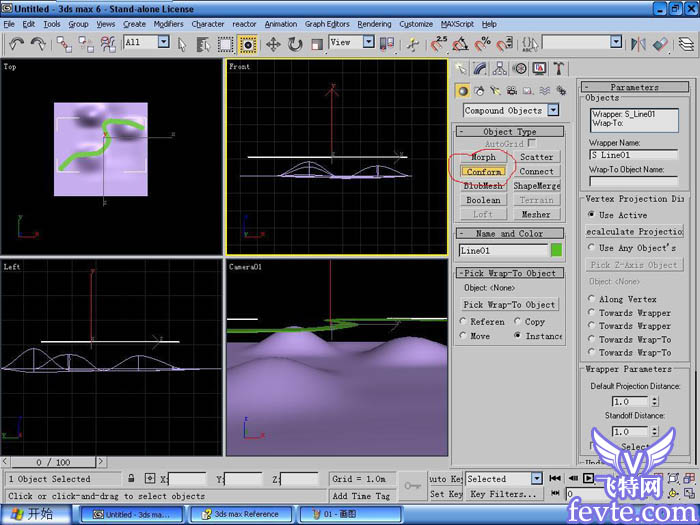Click the Boolean object type button
This screenshot has height=525, width=700.
click(x=483, y=200)
